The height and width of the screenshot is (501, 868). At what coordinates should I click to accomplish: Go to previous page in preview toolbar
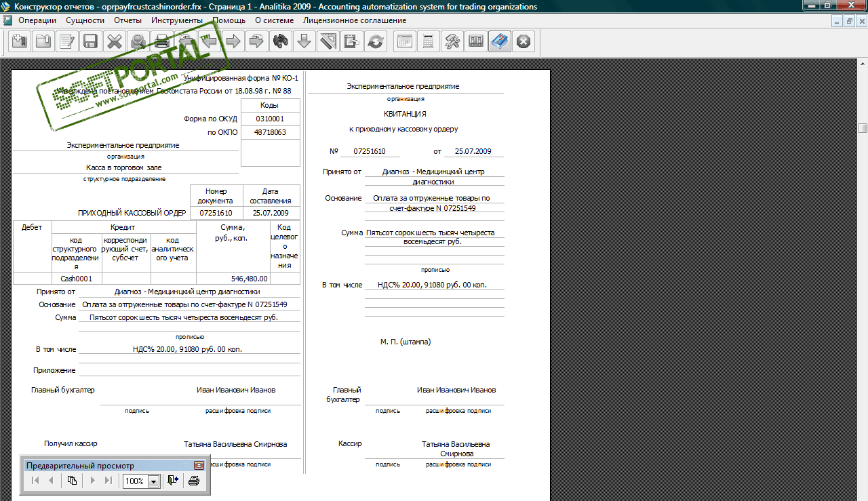(51, 481)
